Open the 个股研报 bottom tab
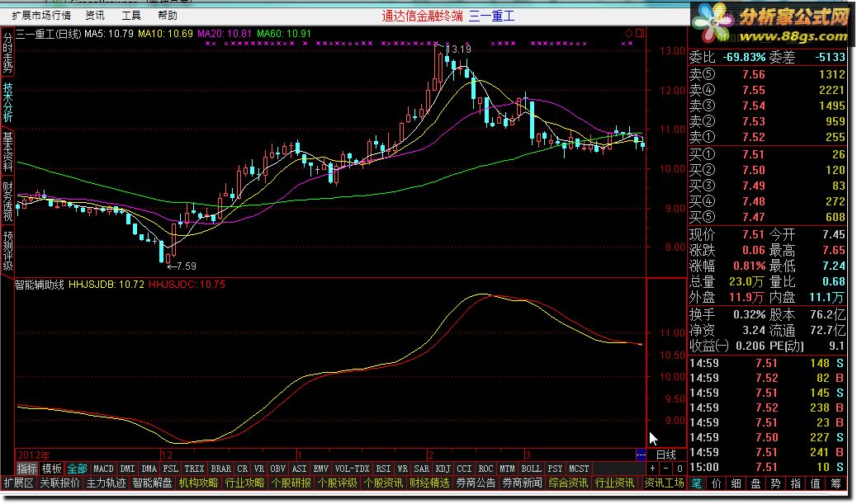 coord(291,483)
